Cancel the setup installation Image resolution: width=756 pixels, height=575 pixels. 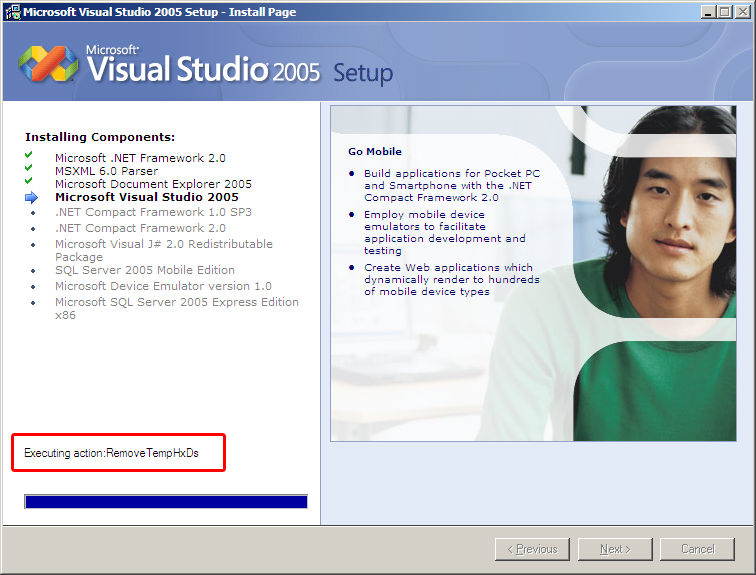697,549
